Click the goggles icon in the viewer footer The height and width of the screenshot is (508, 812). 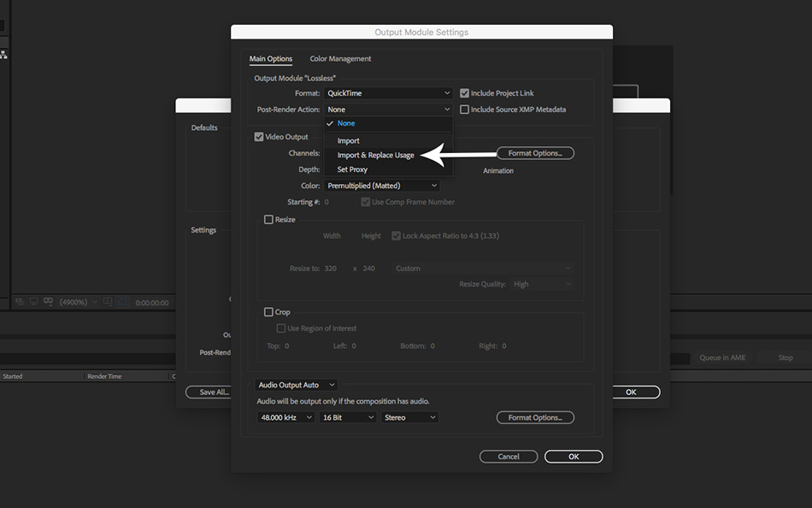48,302
